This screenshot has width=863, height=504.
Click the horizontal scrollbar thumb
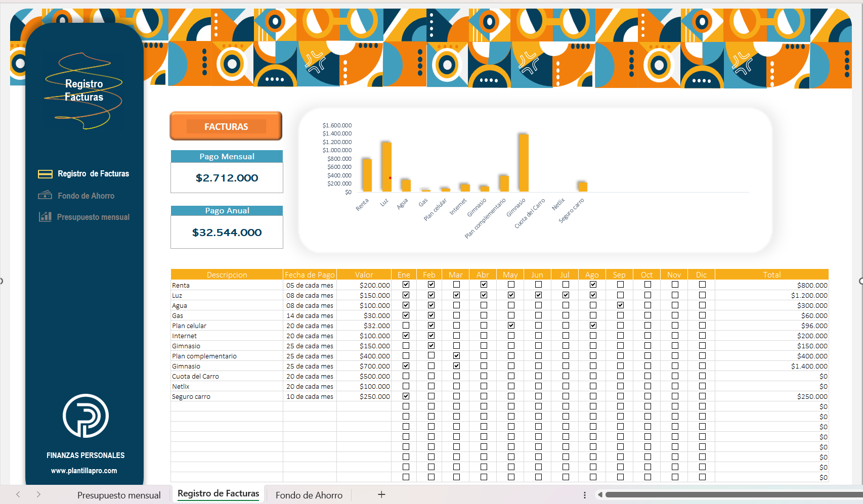click(x=733, y=494)
